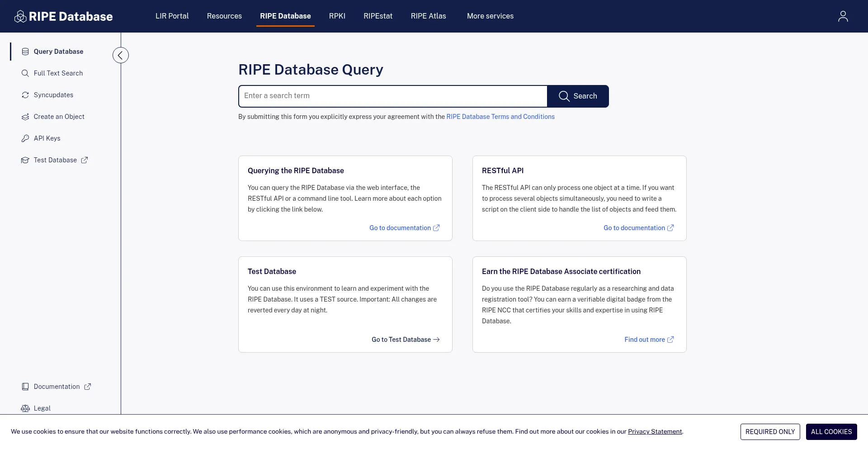Click the Search button
868x449 pixels.
[578, 96]
